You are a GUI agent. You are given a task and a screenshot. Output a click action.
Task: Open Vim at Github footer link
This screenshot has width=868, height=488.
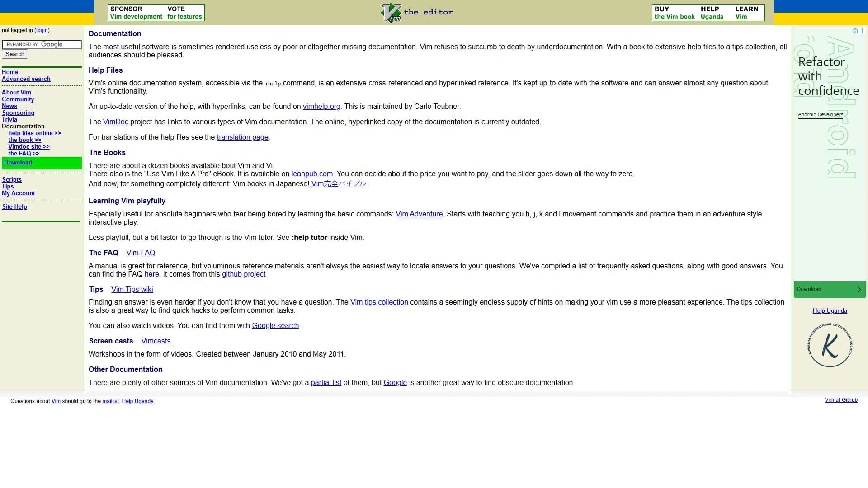841,400
